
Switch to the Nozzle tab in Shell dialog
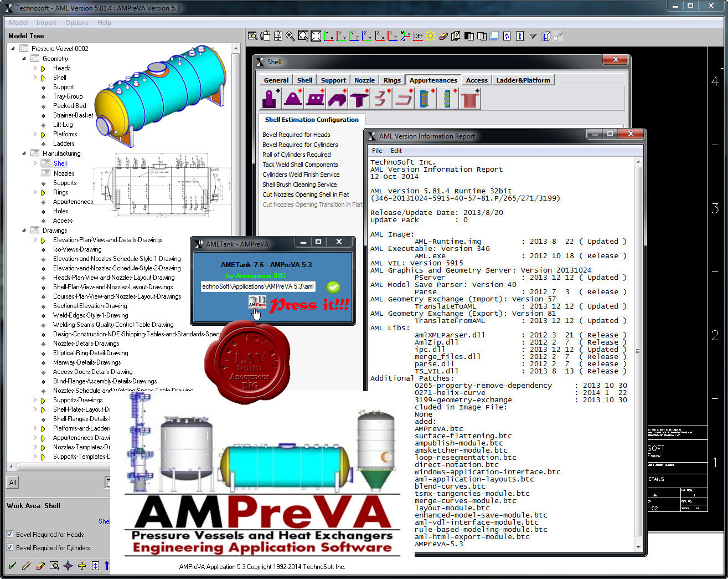pyautogui.click(x=365, y=80)
